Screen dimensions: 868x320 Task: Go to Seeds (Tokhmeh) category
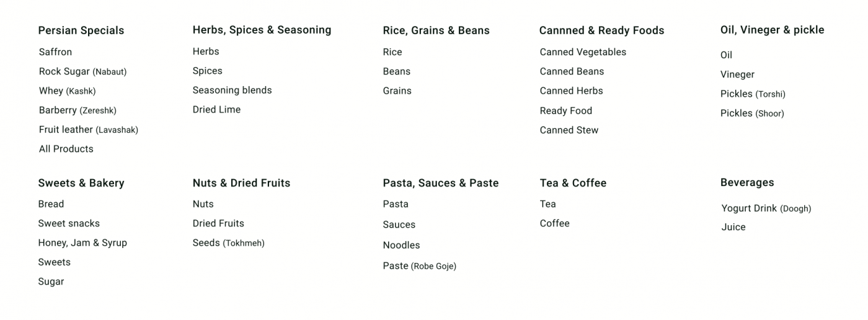pos(228,242)
